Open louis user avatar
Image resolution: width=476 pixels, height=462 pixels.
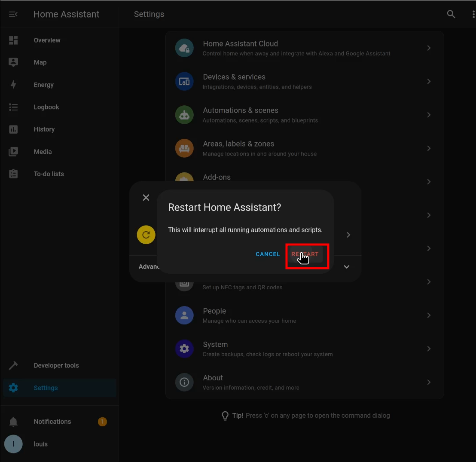click(13, 444)
